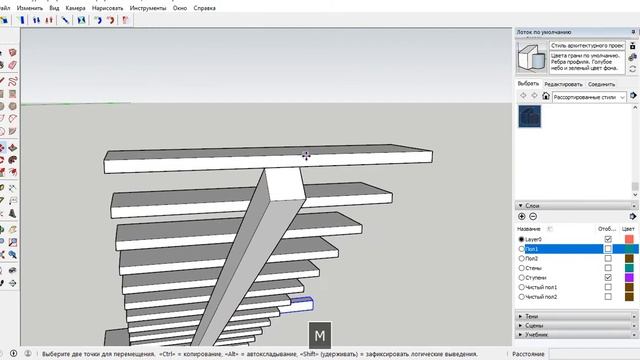This screenshot has width=640, height=360.
Task: Click the Add Layer plus icon
Action: [x=522, y=217]
